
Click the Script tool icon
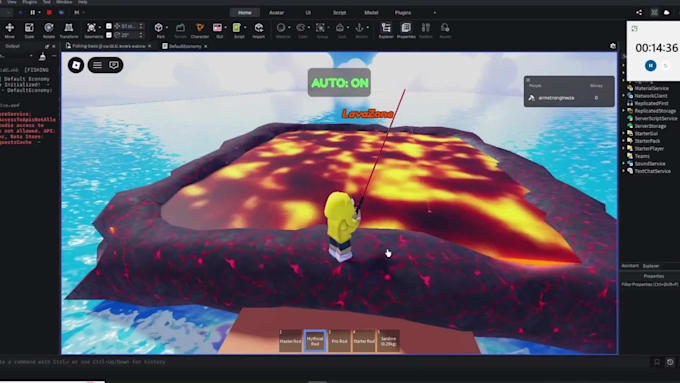(237, 29)
